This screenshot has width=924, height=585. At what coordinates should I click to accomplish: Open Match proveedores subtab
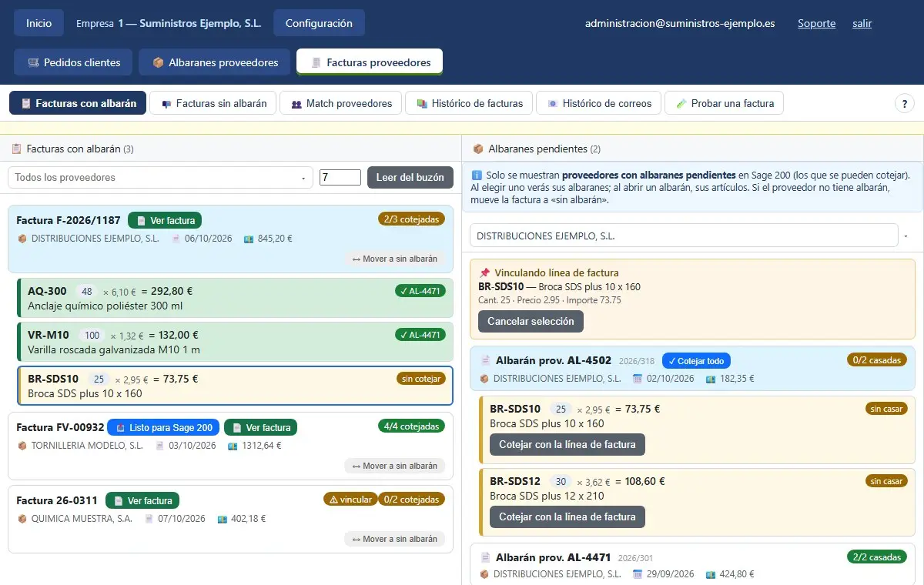(341, 103)
